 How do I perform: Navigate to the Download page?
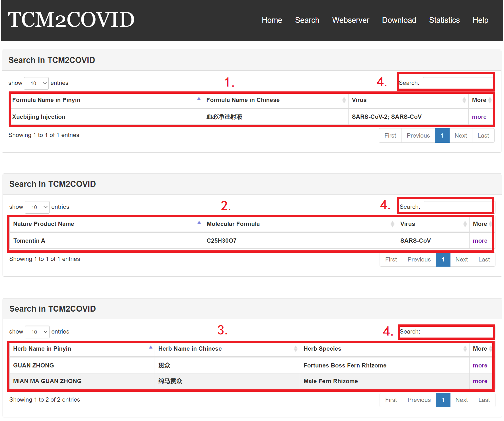pos(399,20)
